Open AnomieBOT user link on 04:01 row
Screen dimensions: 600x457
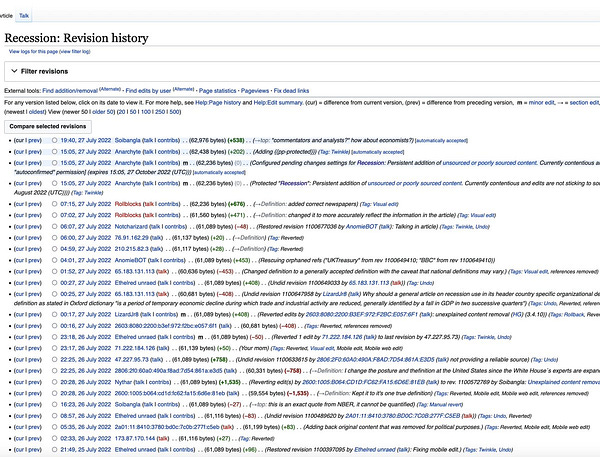click(x=130, y=260)
